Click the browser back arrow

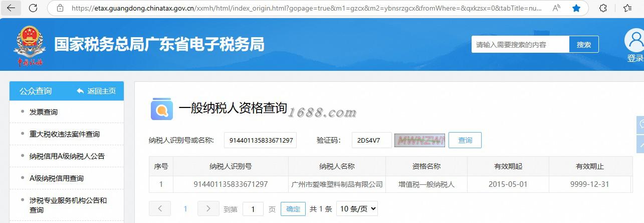click(x=11, y=8)
